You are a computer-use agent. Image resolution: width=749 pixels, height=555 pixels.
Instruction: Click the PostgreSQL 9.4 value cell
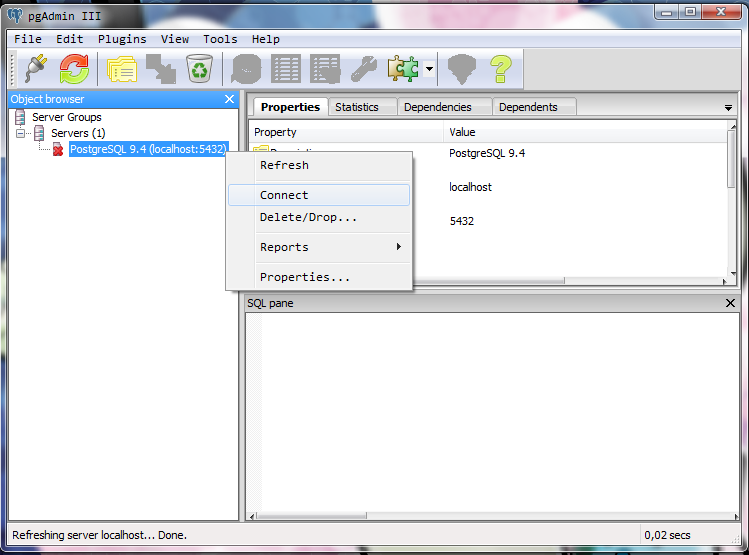(x=487, y=153)
